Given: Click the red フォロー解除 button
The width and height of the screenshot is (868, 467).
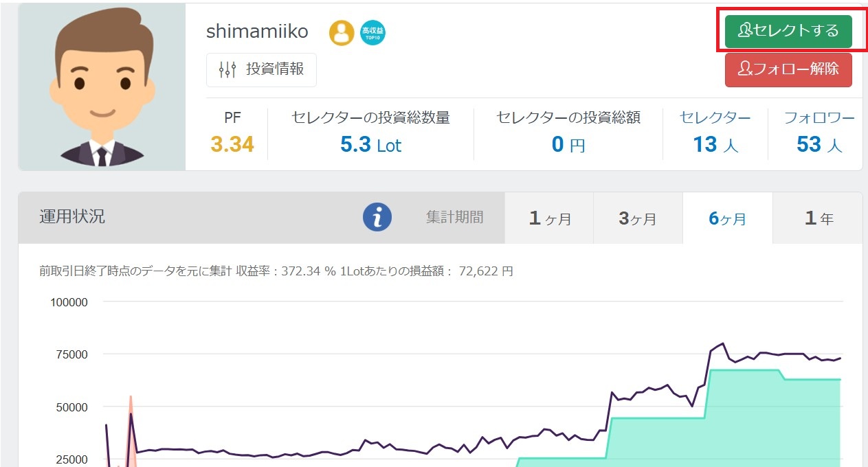Looking at the screenshot, I should point(788,69).
